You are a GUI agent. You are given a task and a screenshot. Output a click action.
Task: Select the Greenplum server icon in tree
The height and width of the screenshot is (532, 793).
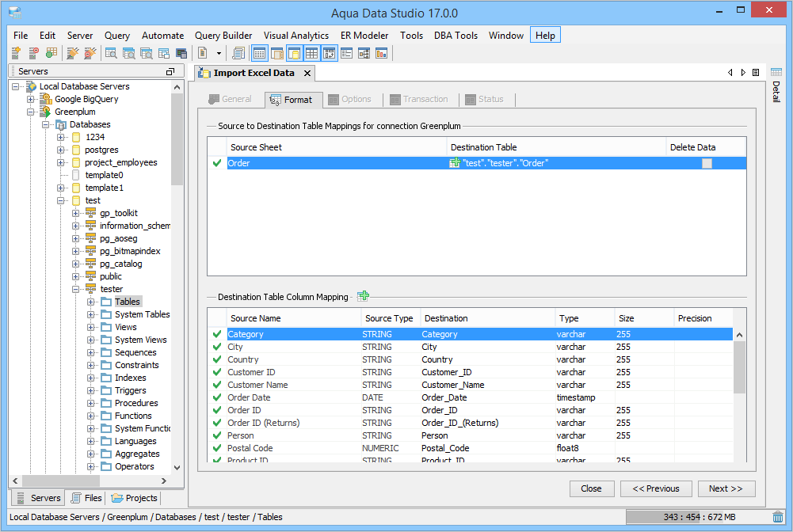45,112
